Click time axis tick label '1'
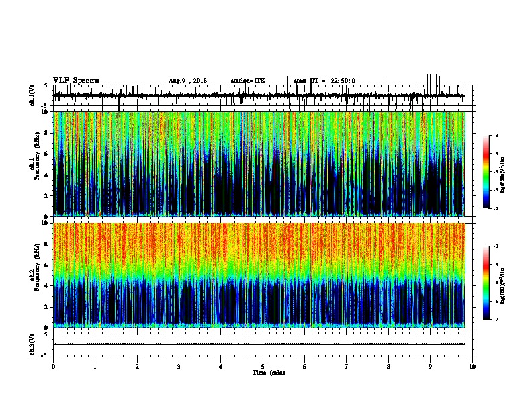 [95, 367]
